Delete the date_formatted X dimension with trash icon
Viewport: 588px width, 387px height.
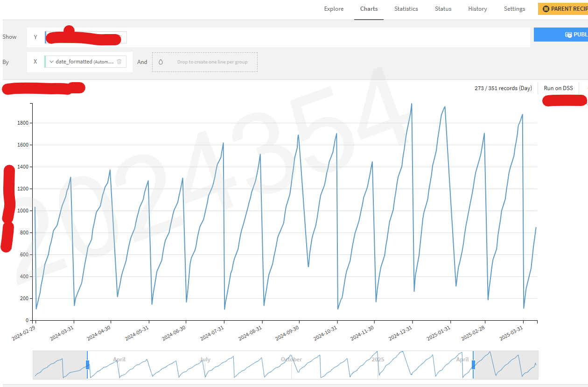point(119,62)
